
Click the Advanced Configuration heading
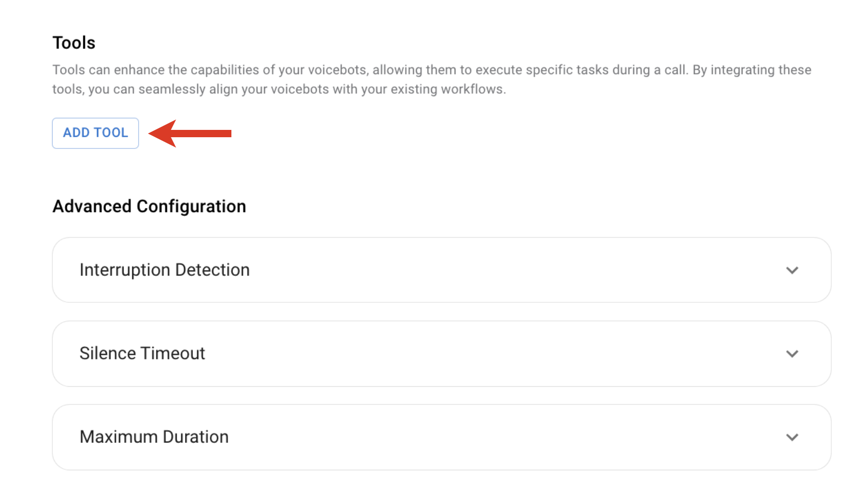point(149,207)
